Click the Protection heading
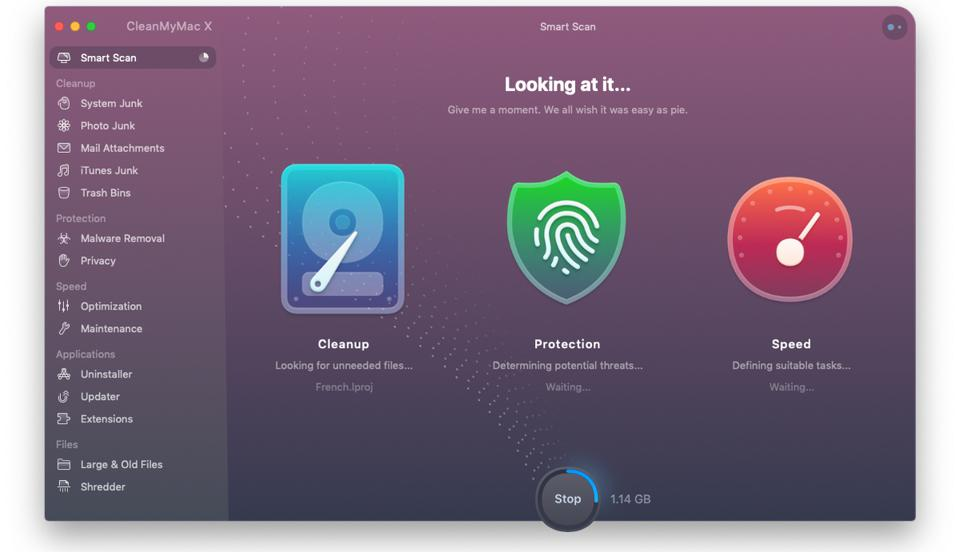The image size is (960, 552). click(567, 344)
